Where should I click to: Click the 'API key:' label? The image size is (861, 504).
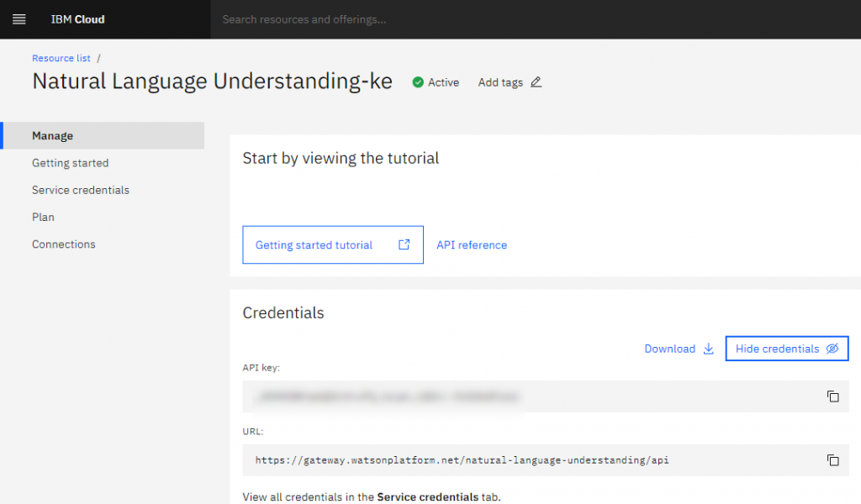coord(261,367)
